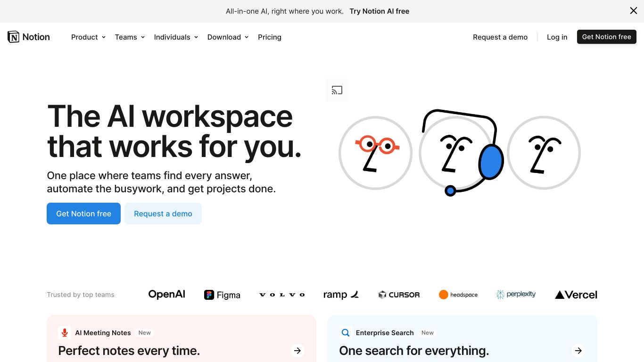
Task: Click the cast screen icon
Action: (337, 90)
